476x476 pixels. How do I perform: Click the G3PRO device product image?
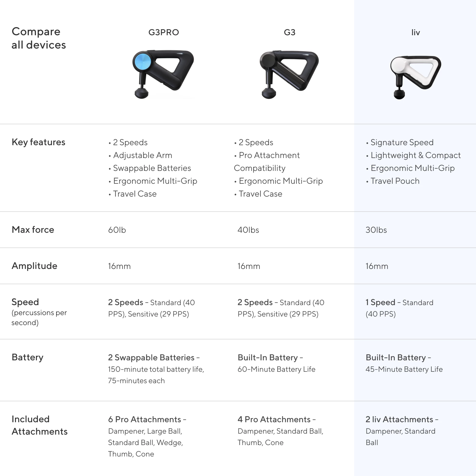click(163, 74)
